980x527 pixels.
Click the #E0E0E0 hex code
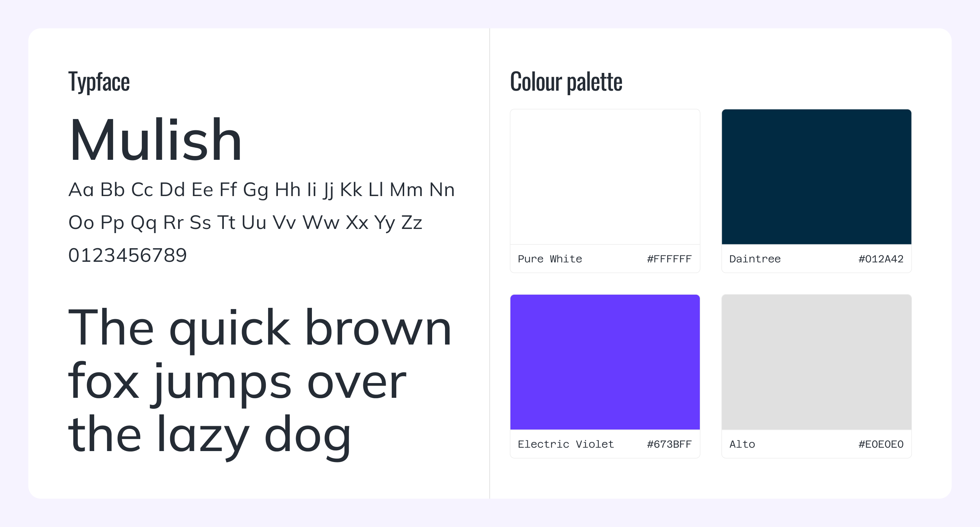point(881,444)
